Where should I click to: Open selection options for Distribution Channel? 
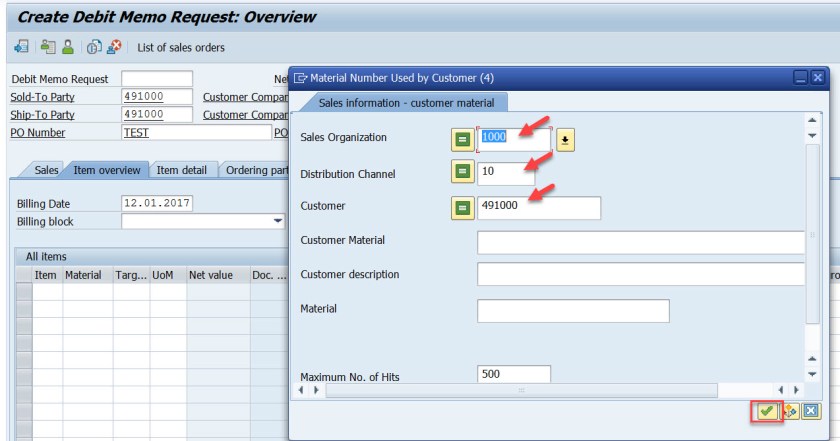pyautogui.click(x=462, y=172)
